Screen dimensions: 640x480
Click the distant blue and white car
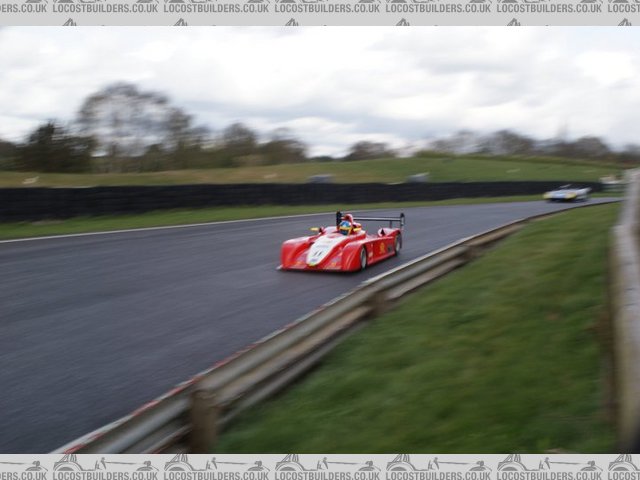[x=567, y=193]
